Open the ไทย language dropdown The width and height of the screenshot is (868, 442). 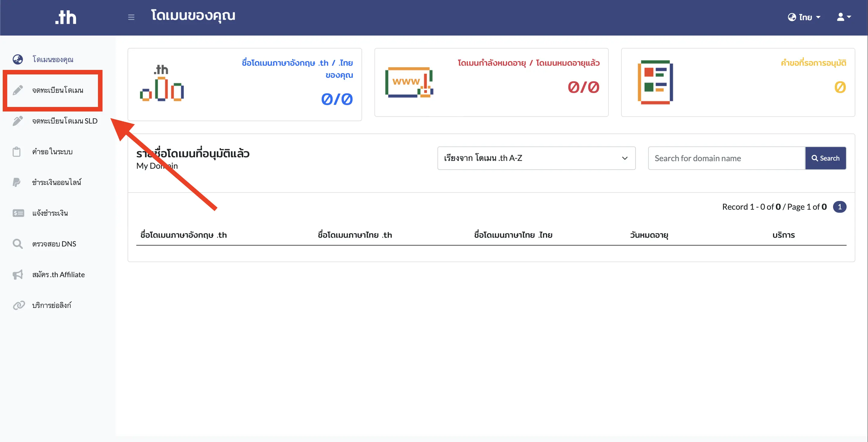click(x=804, y=17)
